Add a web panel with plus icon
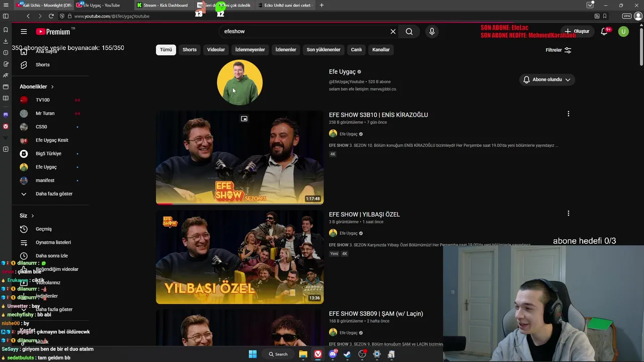 click(x=6, y=149)
